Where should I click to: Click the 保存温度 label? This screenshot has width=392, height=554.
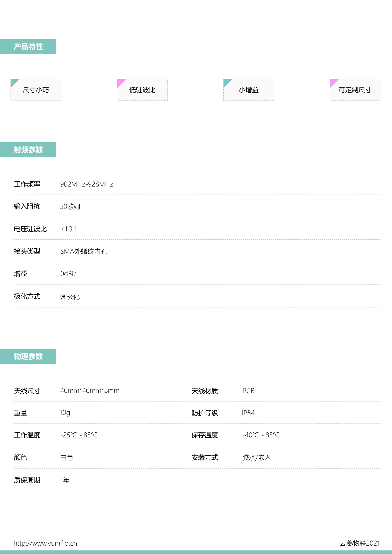[205, 435]
